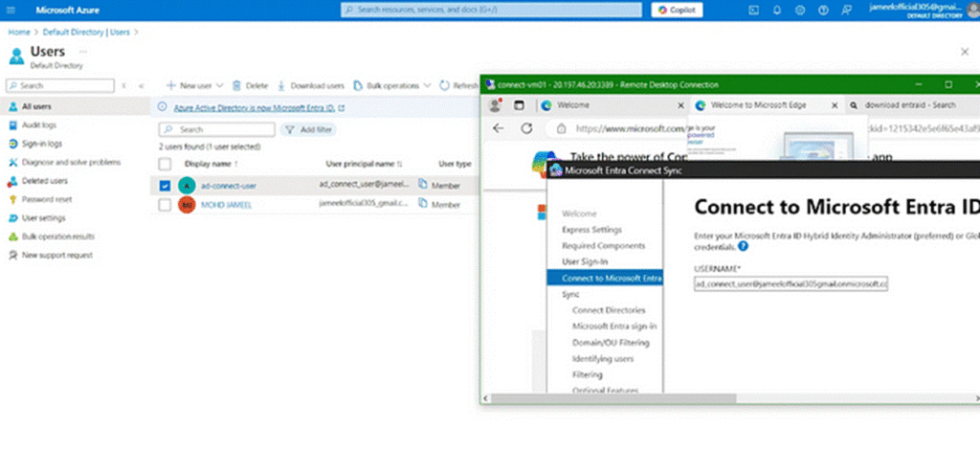The width and height of the screenshot is (980, 450).
Task: Collapse the left navigation pane chevron
Action: [142, 85]
